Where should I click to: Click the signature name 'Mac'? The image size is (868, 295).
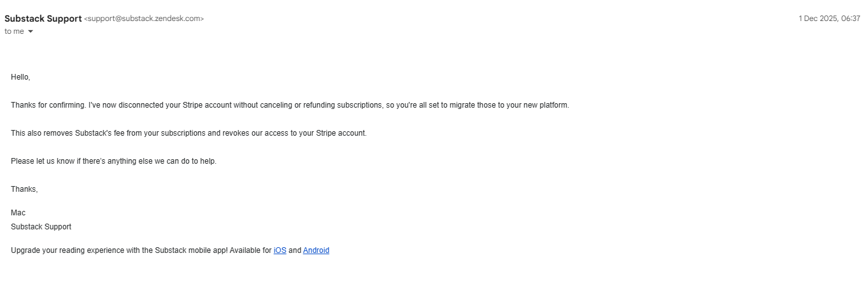click(x=18, y=213)
